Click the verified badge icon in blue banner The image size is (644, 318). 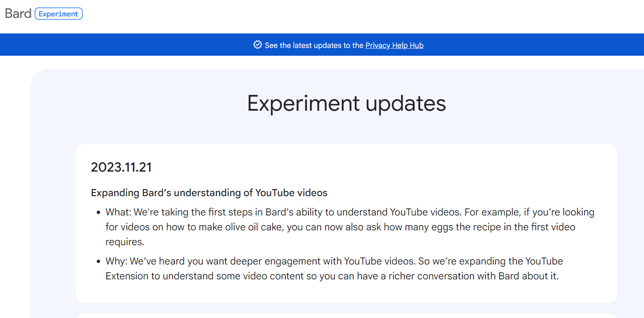click(x=257, y=45)
